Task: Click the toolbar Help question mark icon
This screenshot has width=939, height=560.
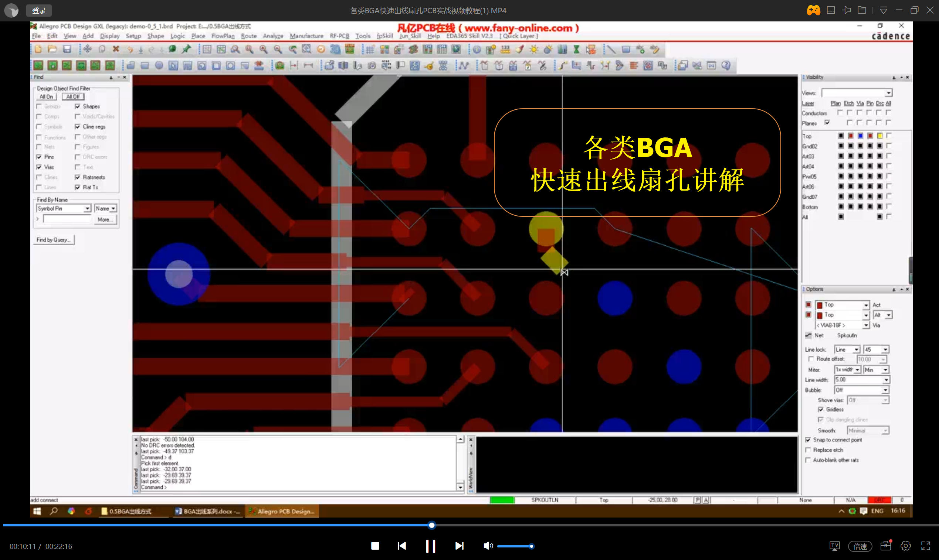Action: [x=726, y=65]
